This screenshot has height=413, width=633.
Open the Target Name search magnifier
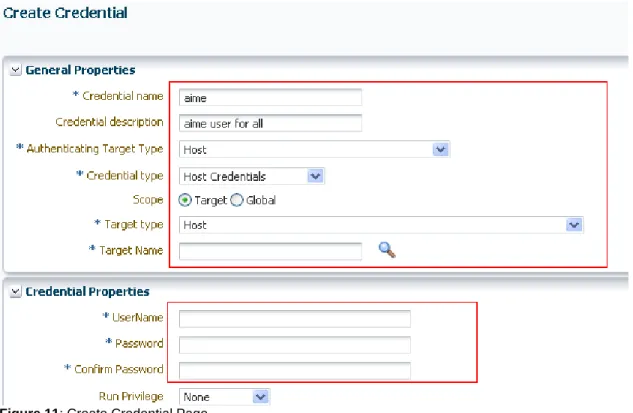coord(387,250)
